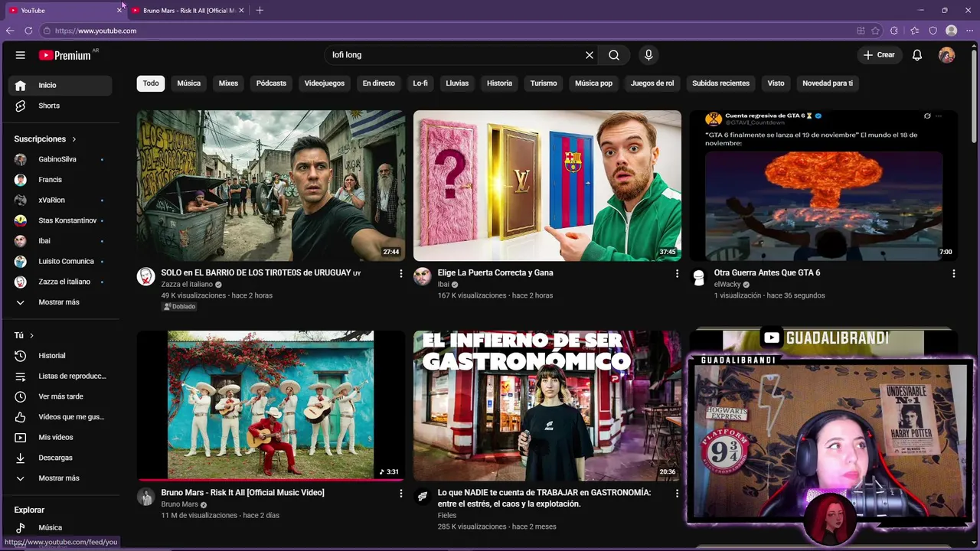The width and height of the screenshot is (980, 551).
Task: Click the magnifier search button
Action: [614, 55]
